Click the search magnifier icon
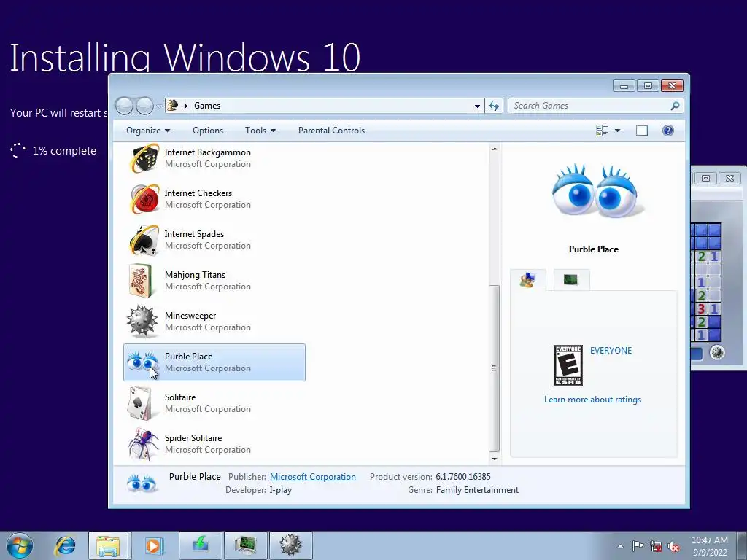 [675, 106]
